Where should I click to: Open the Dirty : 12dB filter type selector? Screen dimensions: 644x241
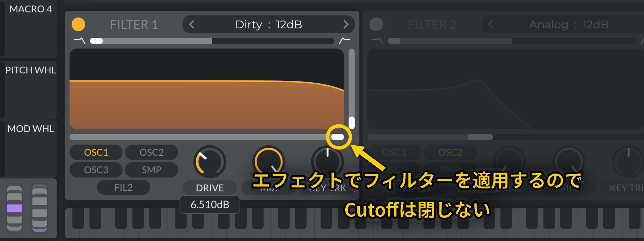(x=269, y=24)
